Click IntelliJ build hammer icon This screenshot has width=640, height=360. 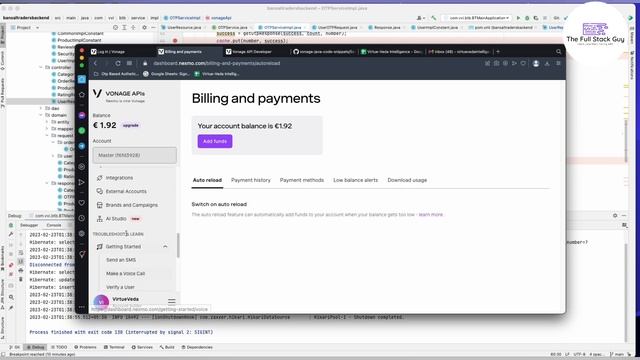coord(433,18)
